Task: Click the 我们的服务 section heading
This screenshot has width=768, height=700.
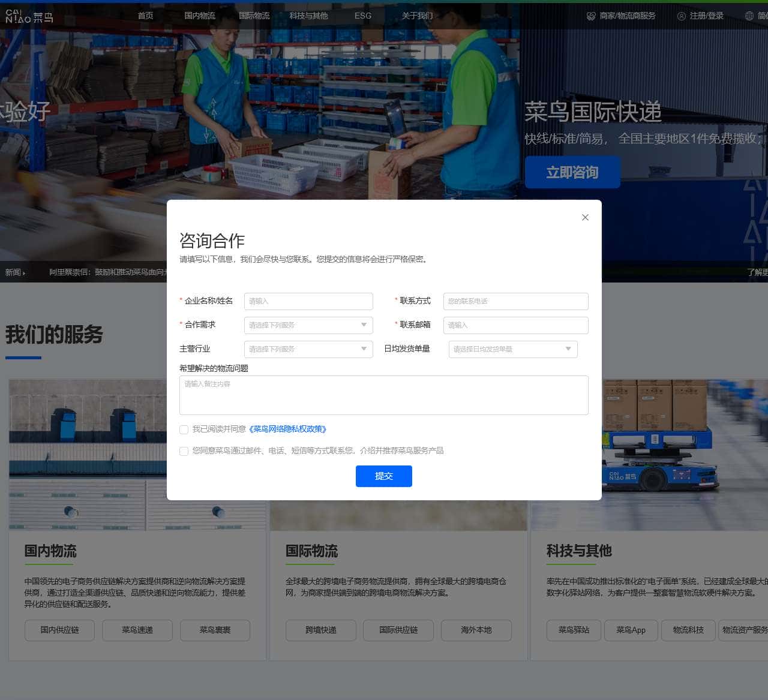Action: coord(54,335)
